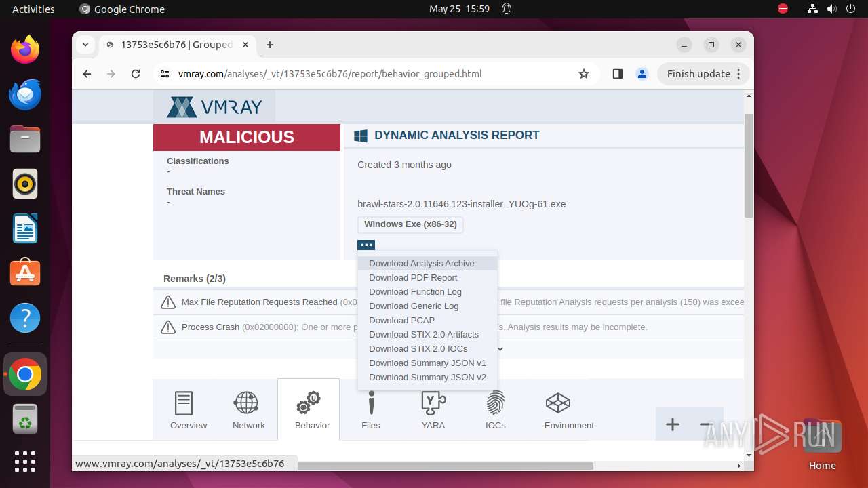
Task: Click the plus zoom-in icon
Action: pos(672,424)
